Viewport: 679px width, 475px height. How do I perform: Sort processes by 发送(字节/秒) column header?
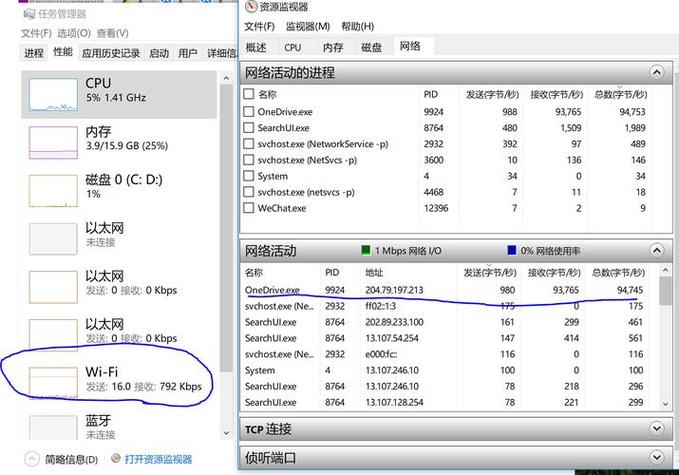click(491, 94)
